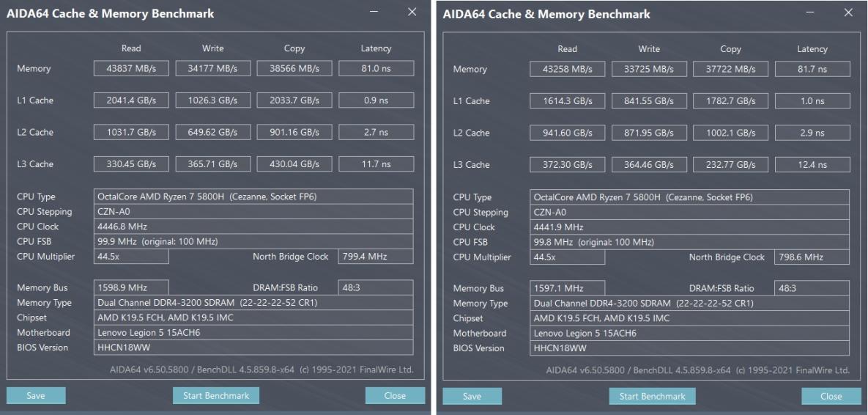The width and height of the screenshot is (868, 415).
Task: Select right L1 Cache Read 1614.3 GB/s
Action: [x=568, y=101]
